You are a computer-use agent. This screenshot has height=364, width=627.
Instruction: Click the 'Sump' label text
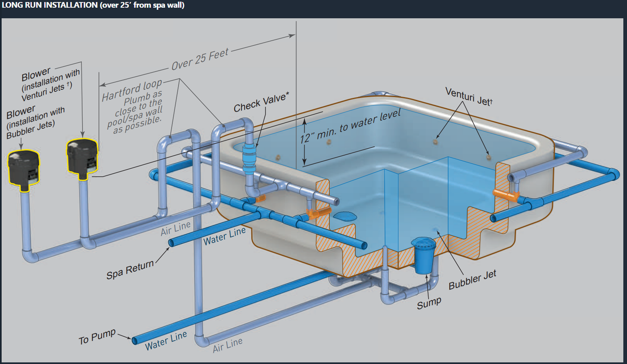click(x=429, y=304)
